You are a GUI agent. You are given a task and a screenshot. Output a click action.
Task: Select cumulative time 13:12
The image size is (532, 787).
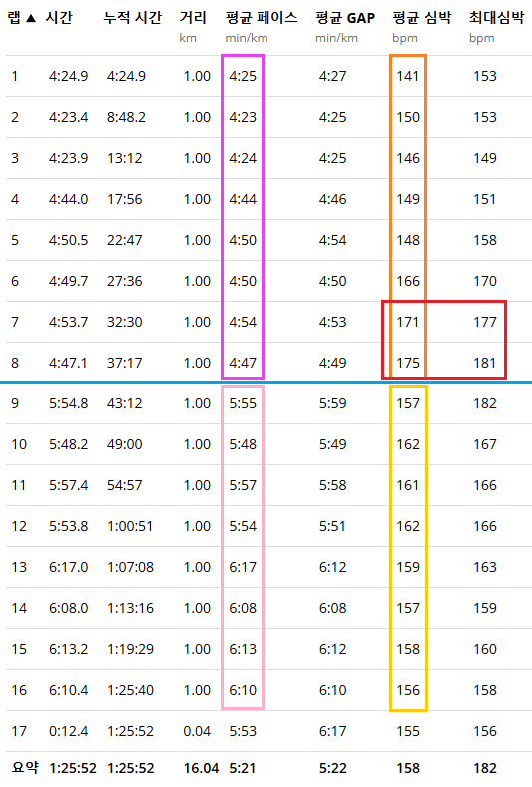(125, 158)
